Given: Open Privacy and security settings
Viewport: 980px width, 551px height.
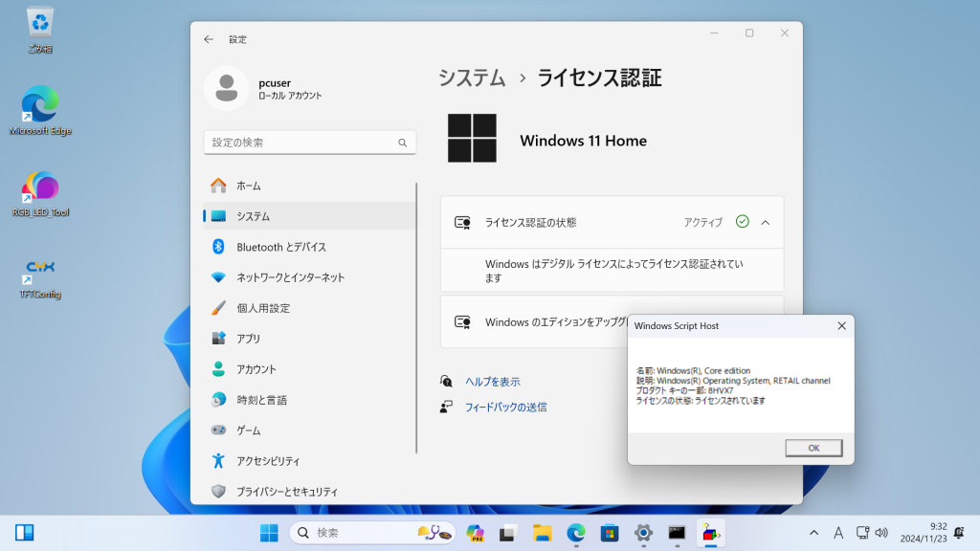Looking at the screenshot, I should point(309,492).
